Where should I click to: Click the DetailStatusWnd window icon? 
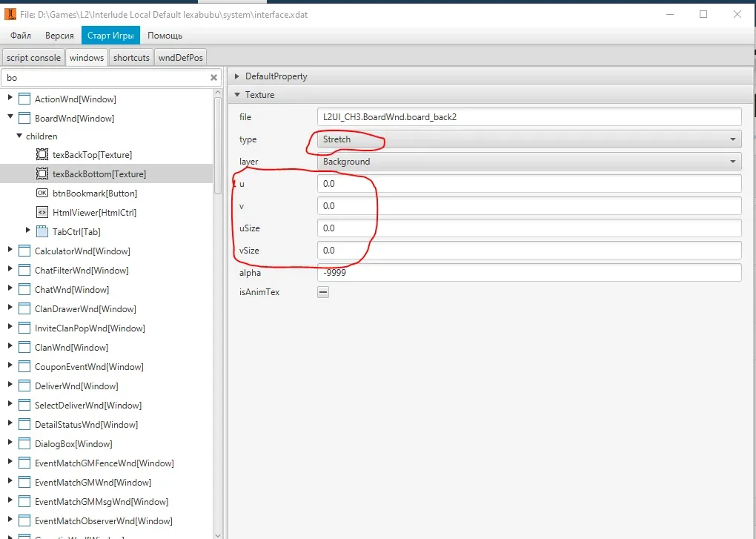click(24, 425)
